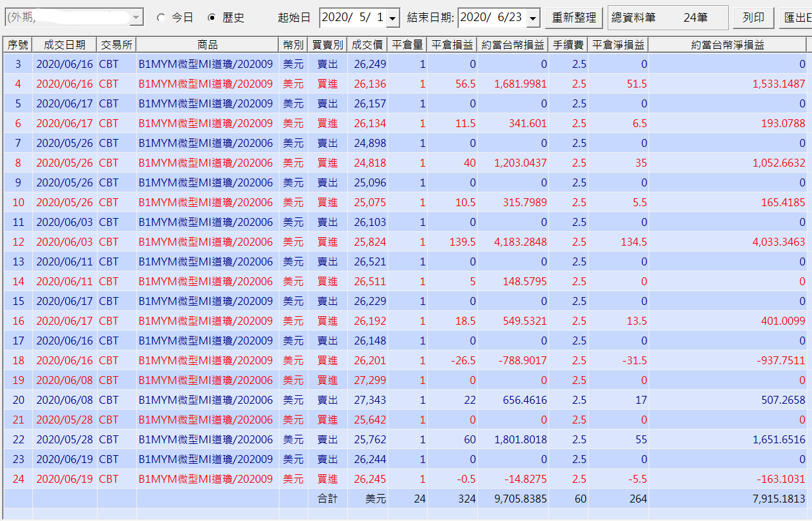Sort by 手續費 column header
Image resolution: width=812 pixels, height=521 pixels.
point(568,45)
